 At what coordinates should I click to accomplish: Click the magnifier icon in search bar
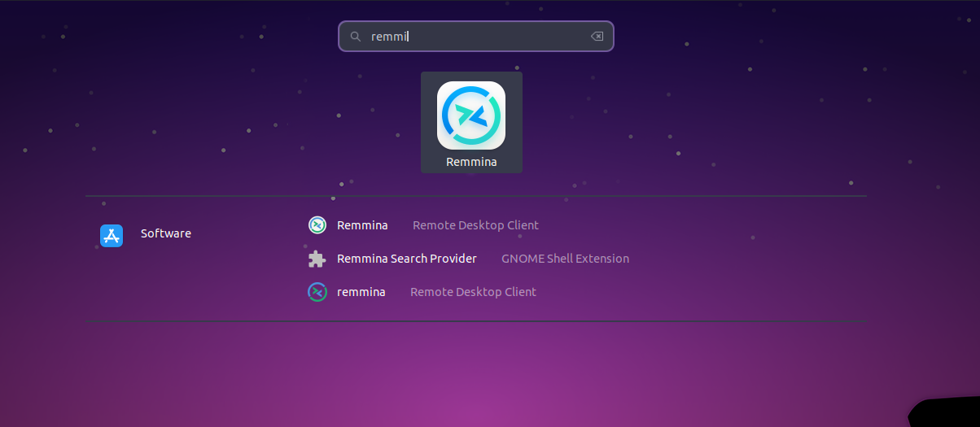(x=356, y=37)
